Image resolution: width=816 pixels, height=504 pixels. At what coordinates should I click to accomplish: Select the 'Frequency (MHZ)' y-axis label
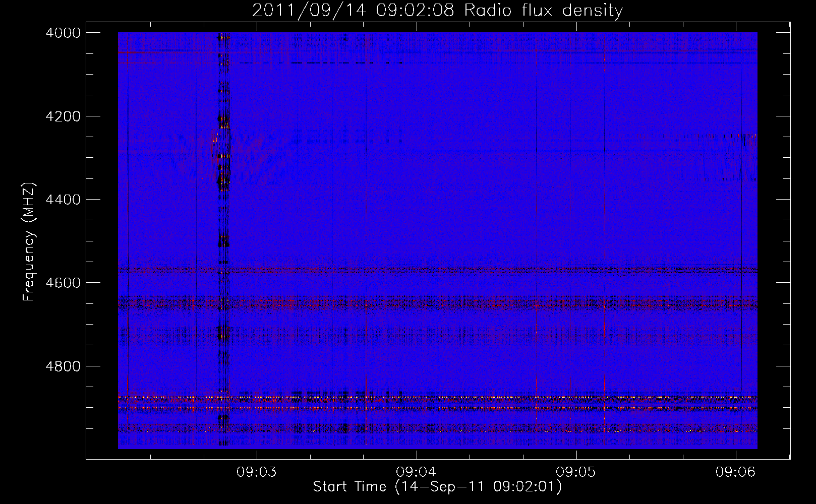coord(30,242)
